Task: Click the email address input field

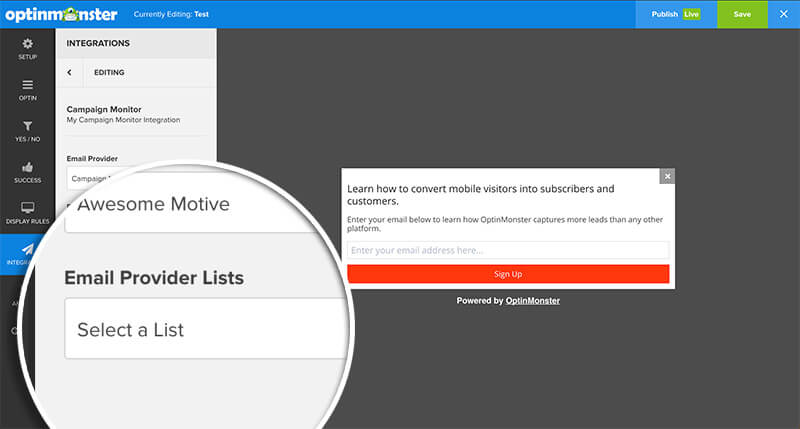Action: tap(508, 250)
